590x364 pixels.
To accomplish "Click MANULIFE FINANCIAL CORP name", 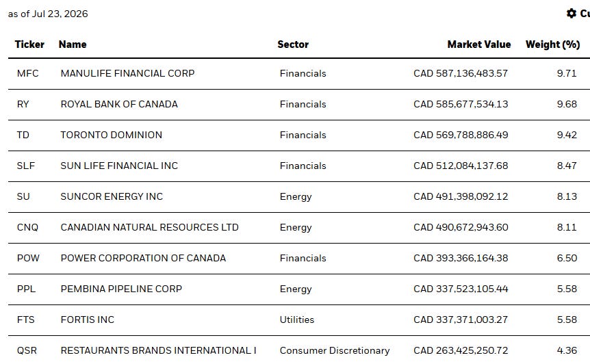I will (127, 73).
